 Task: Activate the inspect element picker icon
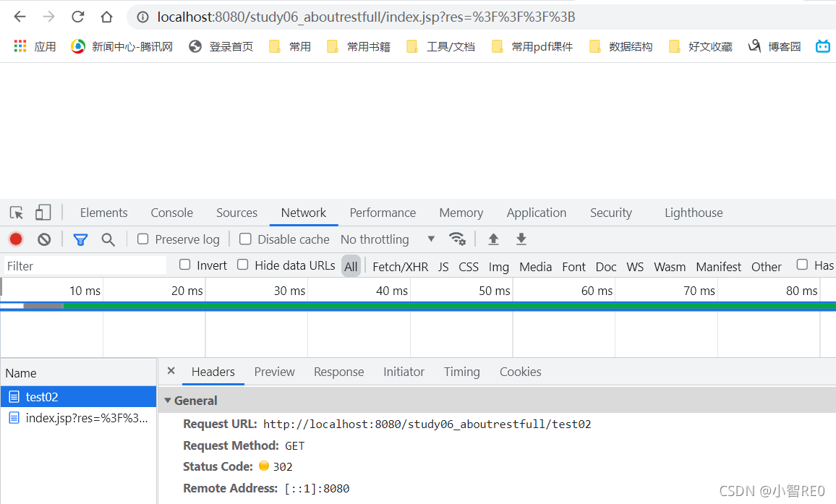point(17,213)
